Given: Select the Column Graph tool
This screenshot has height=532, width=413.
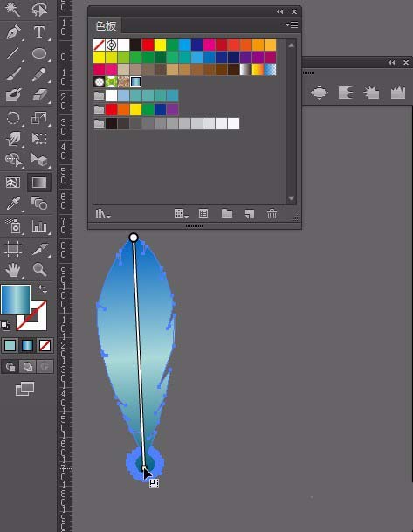Looking at the screenshot, I should (x=39, y=226).
